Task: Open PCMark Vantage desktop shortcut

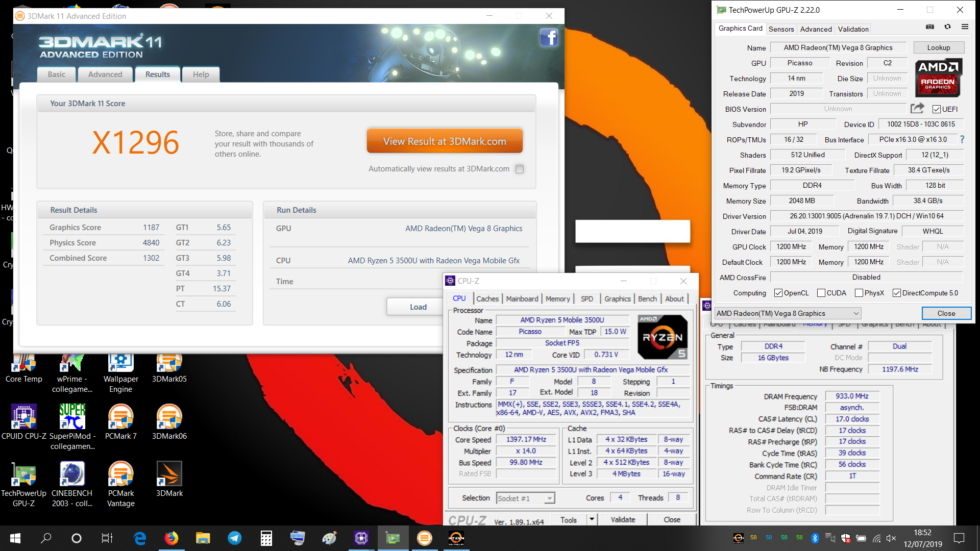Action: click(121, 484)
